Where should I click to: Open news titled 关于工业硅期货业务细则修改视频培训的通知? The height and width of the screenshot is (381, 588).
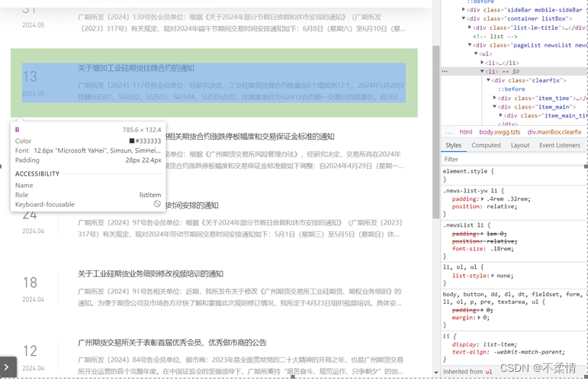pos(150,273)
